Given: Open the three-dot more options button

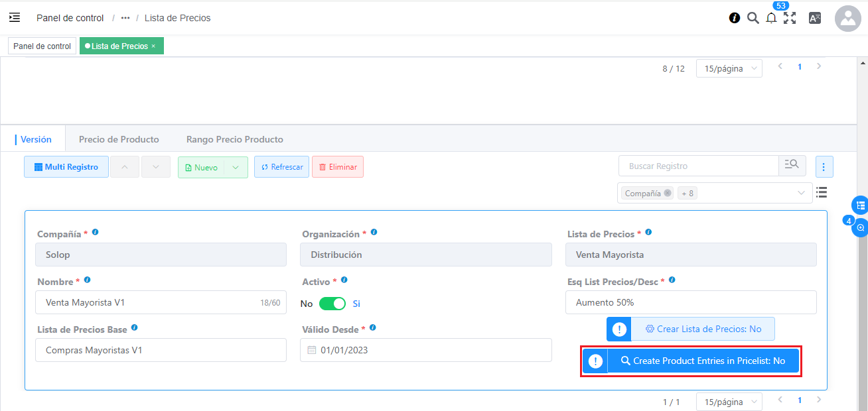Looking at the screenshot, I should point(824,167).
